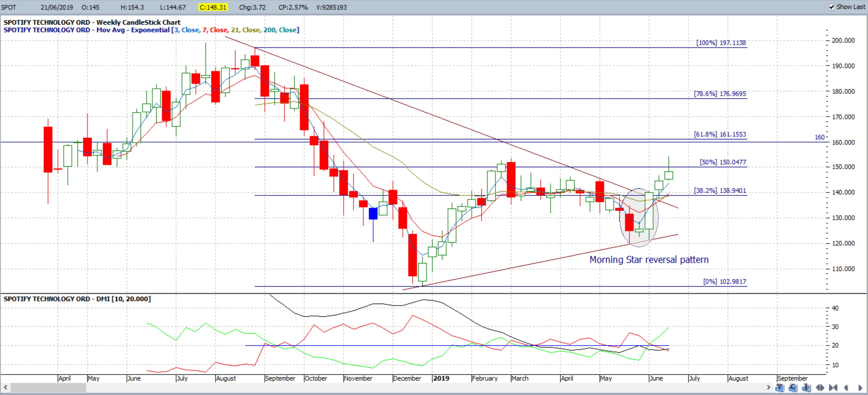This screenshot has width=868, height=395.
Task: Click the December month label on axis
Action: pyautogui.click(x=407, y=378)
